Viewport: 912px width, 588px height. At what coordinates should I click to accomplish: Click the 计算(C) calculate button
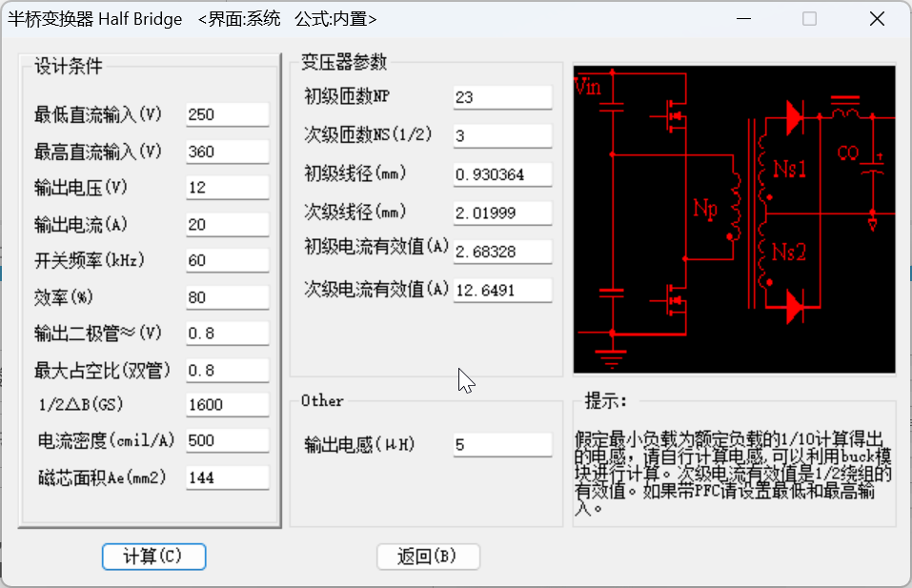coord(153,557)
